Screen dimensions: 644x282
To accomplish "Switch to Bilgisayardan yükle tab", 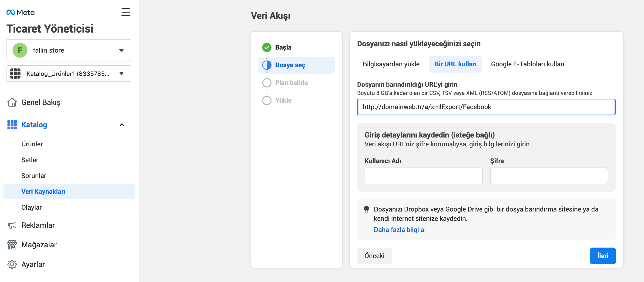I will [x=391, y=64].
